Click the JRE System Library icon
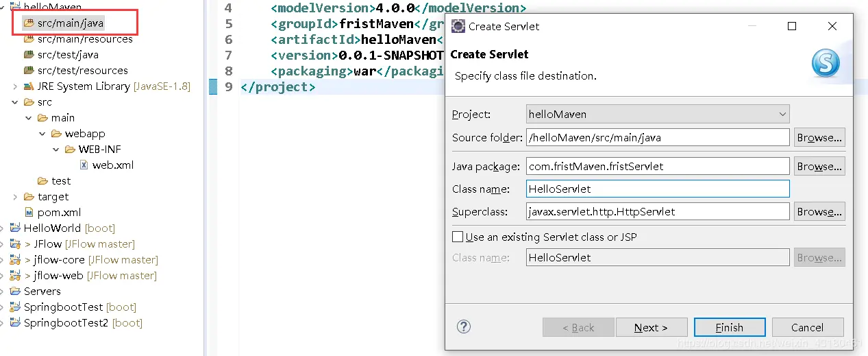 [29, 86]
